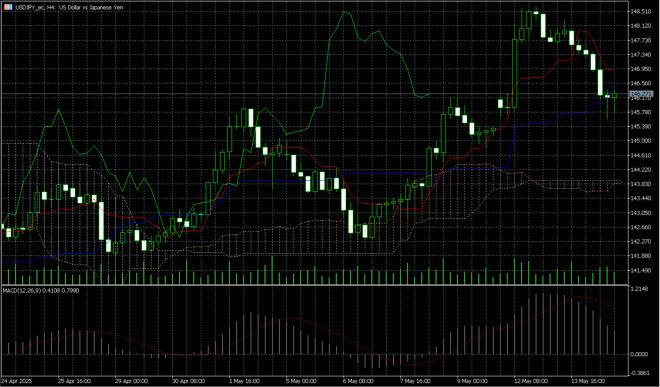This screenshot has width=660, height=387.
Task: Click the 143.830 price axis label
Action: tap(641, 184)
